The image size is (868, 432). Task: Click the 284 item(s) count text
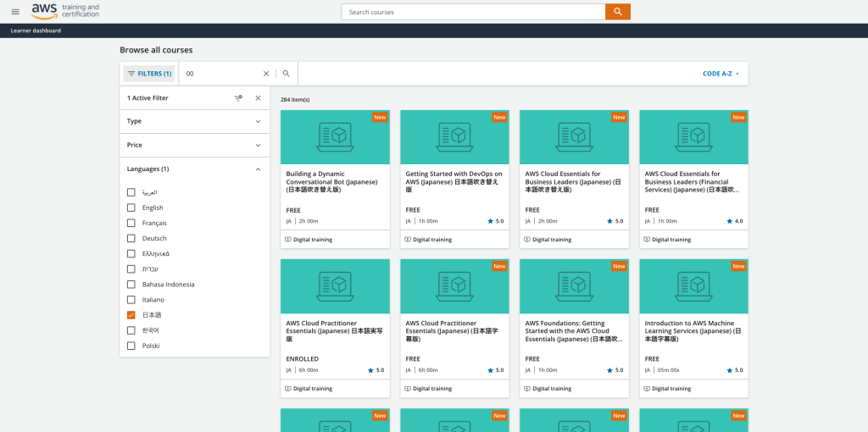[295, 100]
